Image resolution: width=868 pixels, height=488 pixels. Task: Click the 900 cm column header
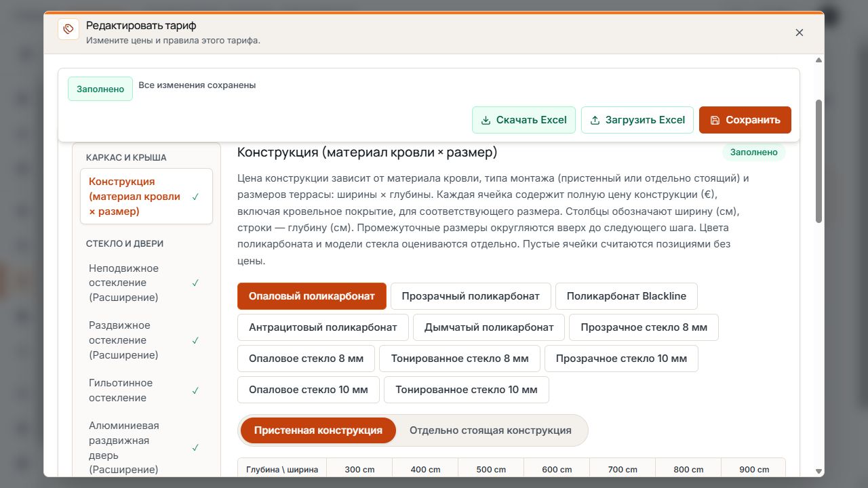[753, 469]
